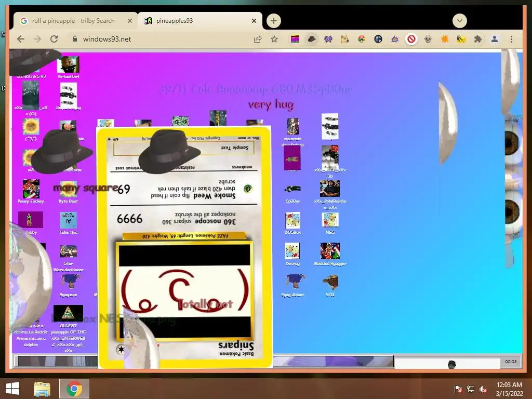Open the grey skull mask extension
This screenshot has width=532, height=399.
tap(428, 39)
